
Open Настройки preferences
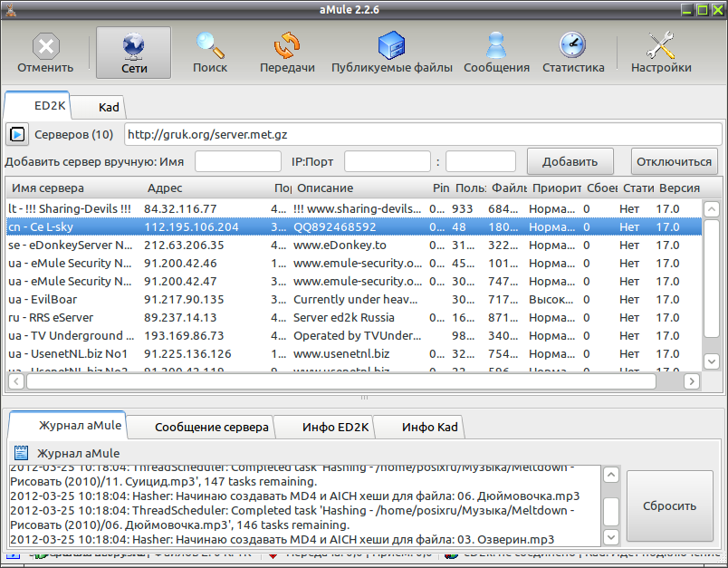pyautogui.click(x=661, y=53)
